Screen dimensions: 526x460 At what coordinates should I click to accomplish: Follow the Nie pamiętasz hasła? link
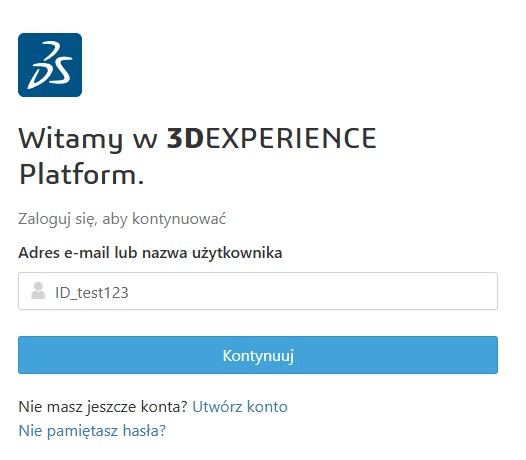coord(92,431)
